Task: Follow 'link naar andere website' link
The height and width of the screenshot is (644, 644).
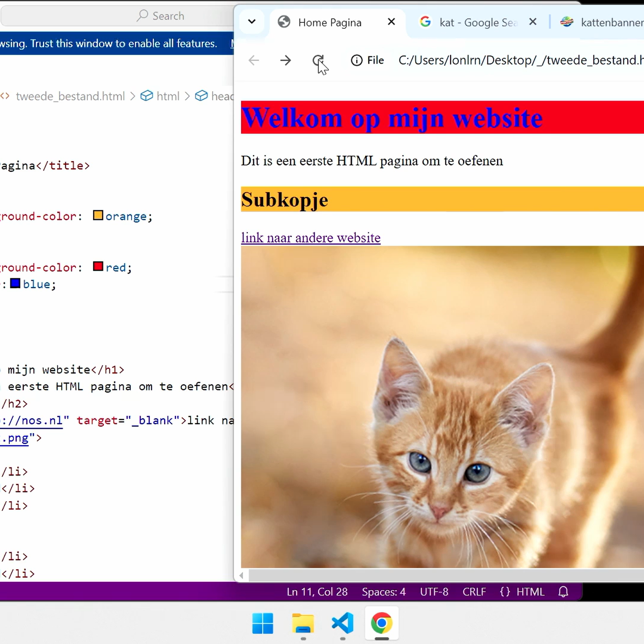Action: [x=311, y=238]
